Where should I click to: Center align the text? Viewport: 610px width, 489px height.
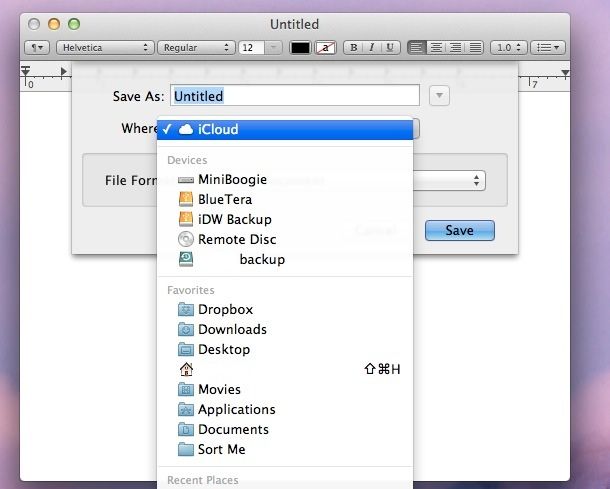coord(437,47)
